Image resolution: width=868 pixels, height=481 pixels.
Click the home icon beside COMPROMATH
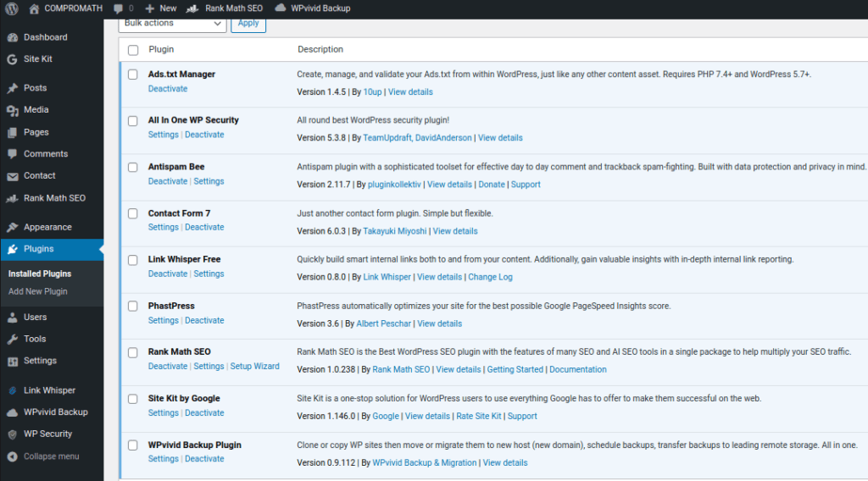[x=34, y=8]
